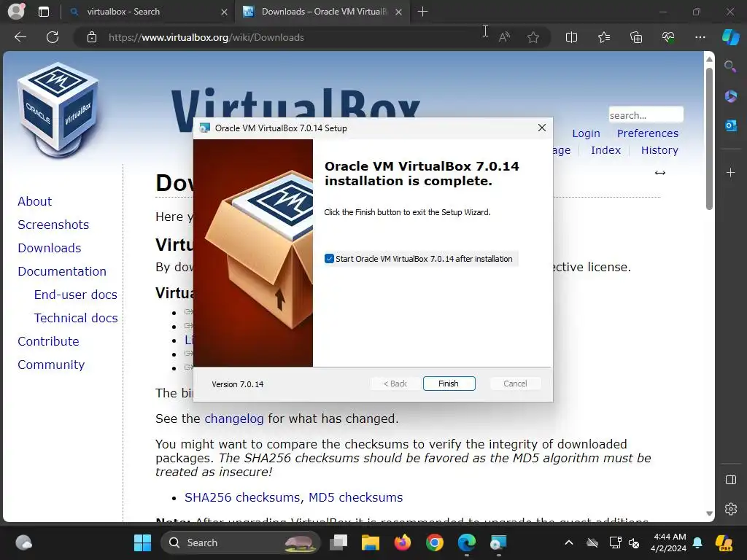The width and height of the screenshot is (747, 560).
Task: Open SHA256 checksums link
Action: click(242, 497)
